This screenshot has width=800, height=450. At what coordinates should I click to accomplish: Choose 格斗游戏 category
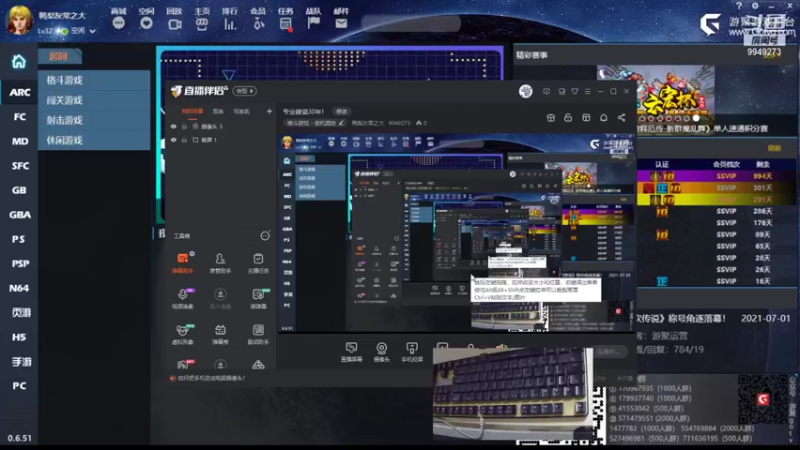94,80
